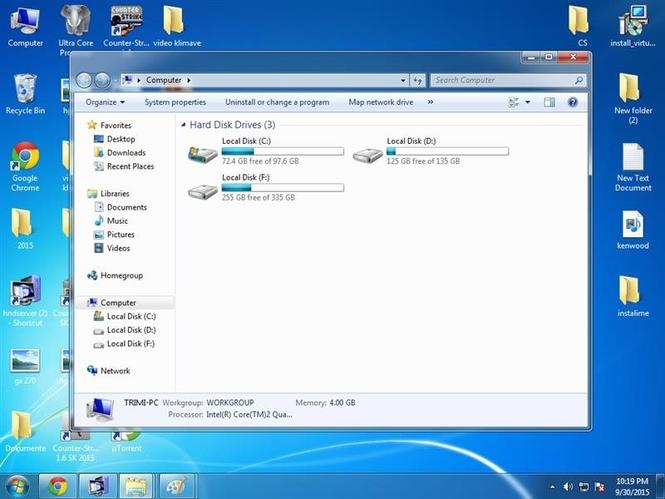665x499 pixels.
Task: Open Local Disk (D:) drive icon in main pane
Action: pyautogui.click(x=368, y=155)
